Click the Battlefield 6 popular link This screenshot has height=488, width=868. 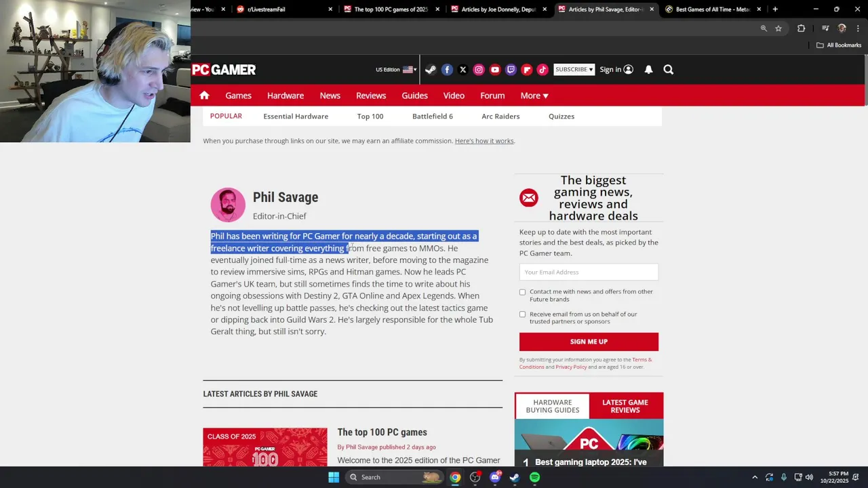[433, 117]
